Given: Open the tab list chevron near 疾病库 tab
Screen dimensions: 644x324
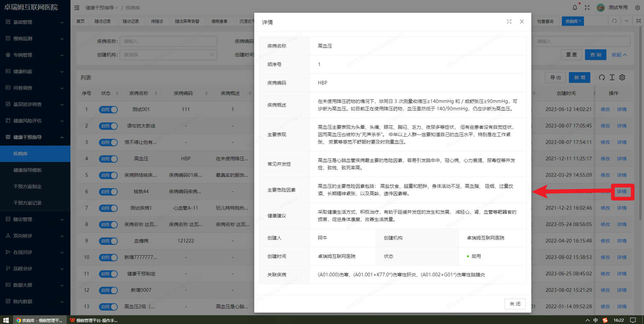Looking at the screenshot, I should click(626, 21).
